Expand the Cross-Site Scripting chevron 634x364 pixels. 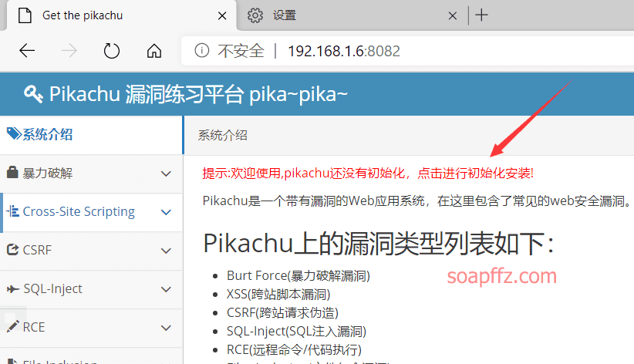click(166, 212)
